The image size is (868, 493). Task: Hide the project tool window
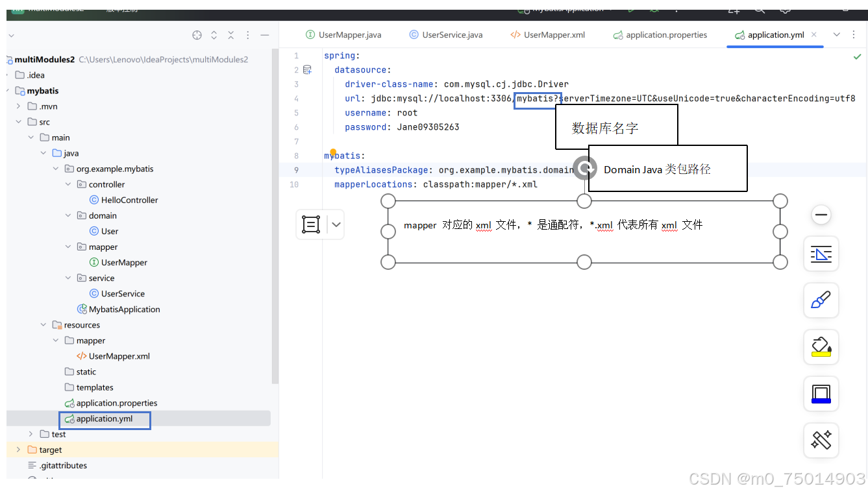pos(265,36)
